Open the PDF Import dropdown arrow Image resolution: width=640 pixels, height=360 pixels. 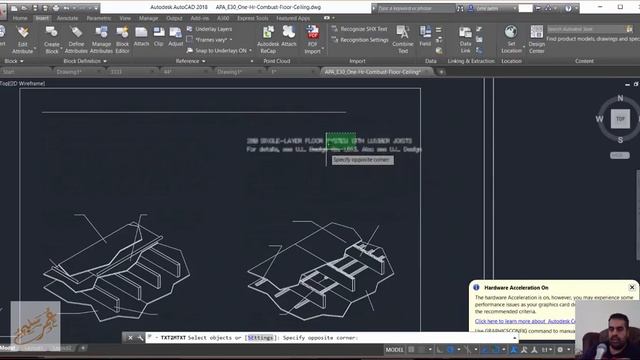(x=322, y=48)
